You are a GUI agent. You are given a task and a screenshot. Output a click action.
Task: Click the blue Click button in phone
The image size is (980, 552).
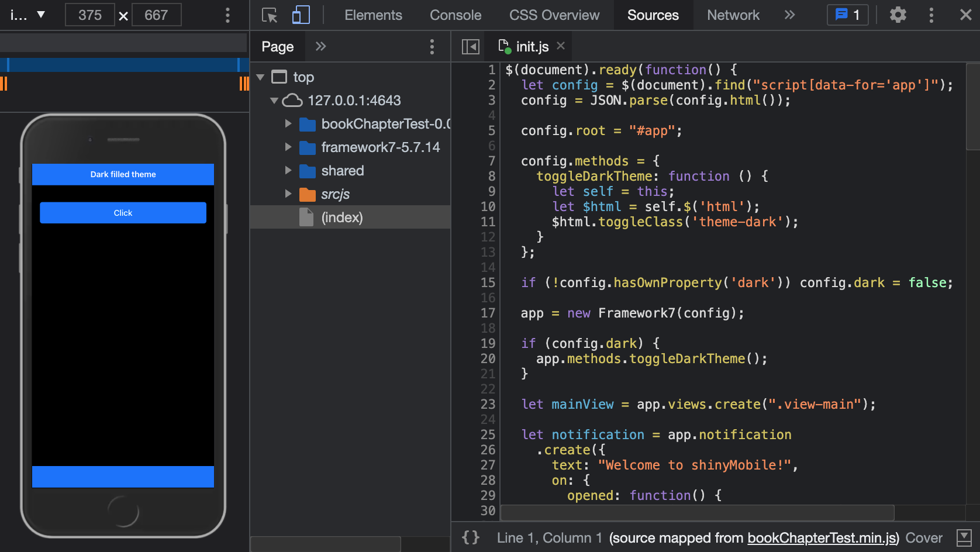pos(123,213)
